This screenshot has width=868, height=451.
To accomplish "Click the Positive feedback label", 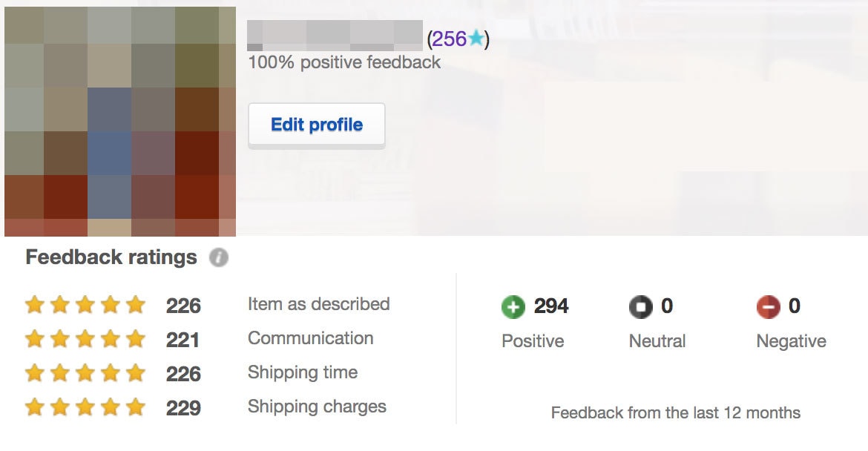I will tap(533, 341).
